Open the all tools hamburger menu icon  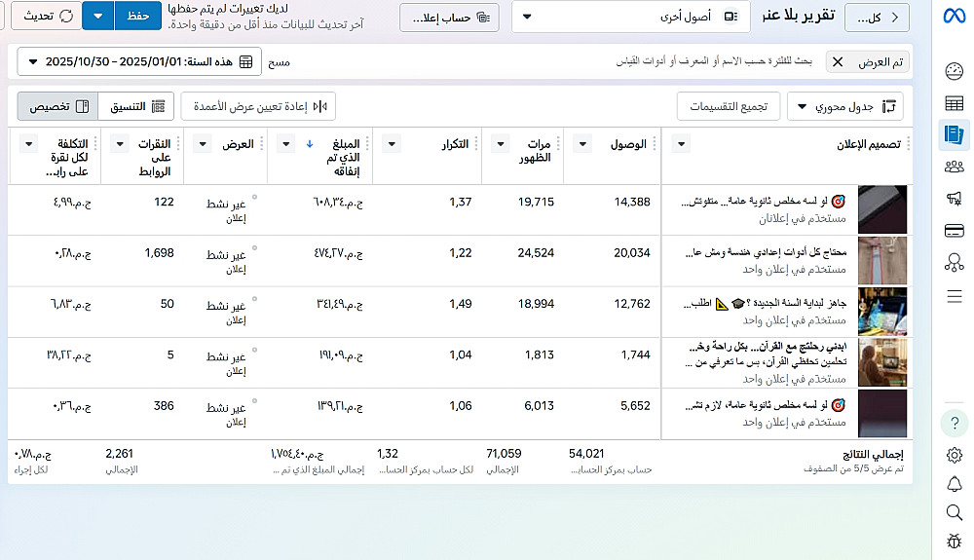click(x=955, y=296)
